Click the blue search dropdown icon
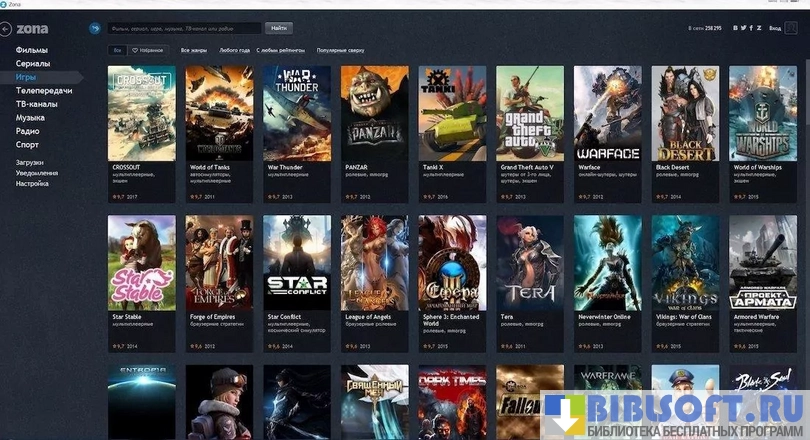810x440 pixels. coord(95,29)
